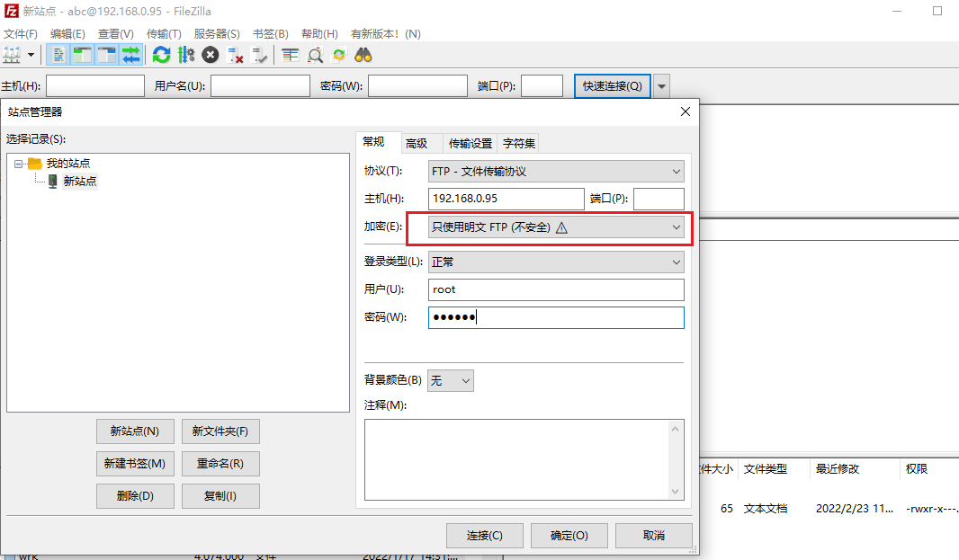Click the comments scrollbar down arrow
The width and height of the screenshot is (959, 560).
coord(676,492)
